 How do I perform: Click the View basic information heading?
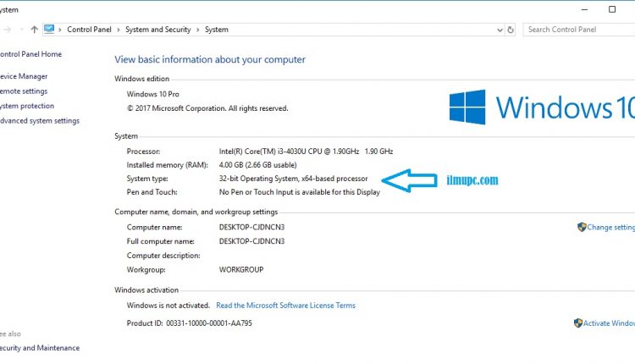[x=210, y=59]
